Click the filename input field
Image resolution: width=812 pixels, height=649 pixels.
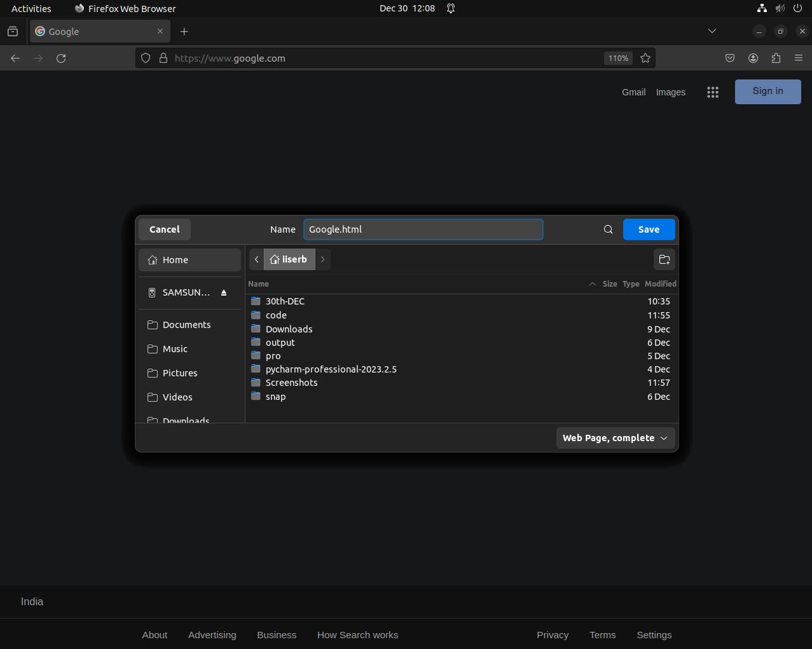(x=423, y=229)
